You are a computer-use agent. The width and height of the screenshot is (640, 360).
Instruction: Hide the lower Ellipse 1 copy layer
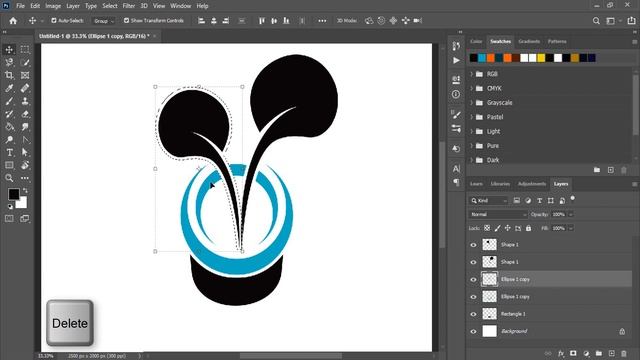pyautogui.click(x=473, y=297)
